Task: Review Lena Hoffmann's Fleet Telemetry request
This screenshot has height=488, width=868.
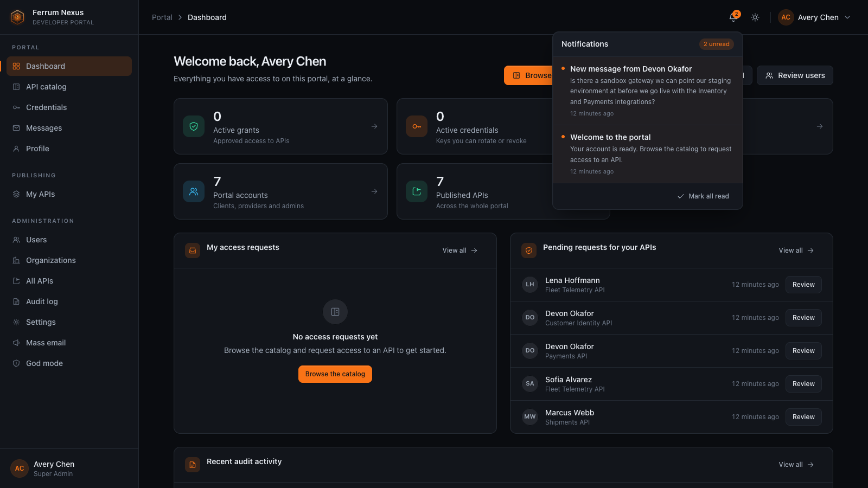Action: (803, 285)
